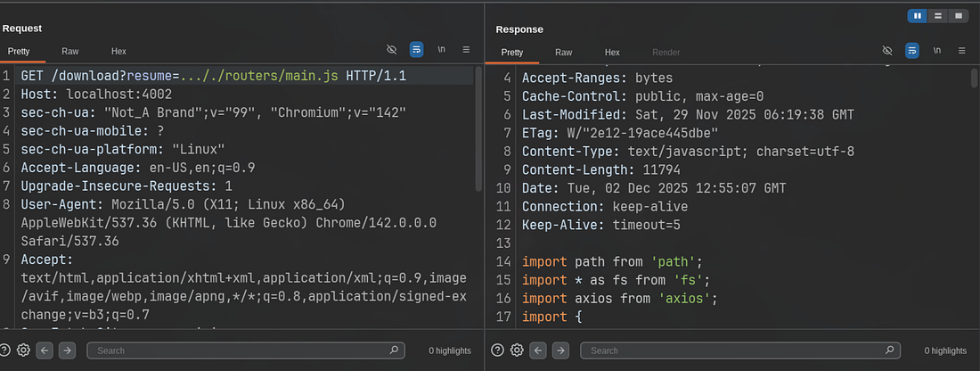The width and height of the screenshot is (980, 371).
Task: Click the Host: localhost:4002 header
Action: coord(96,95)
